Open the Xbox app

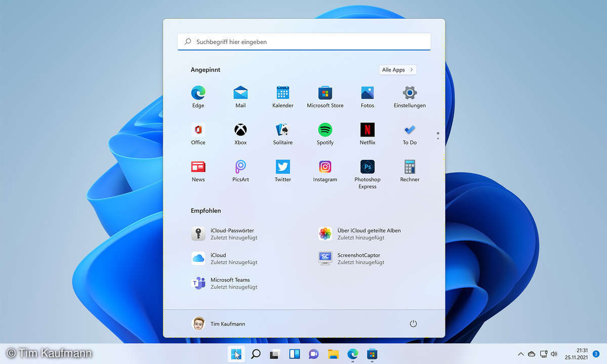click(x=240, y=134)
